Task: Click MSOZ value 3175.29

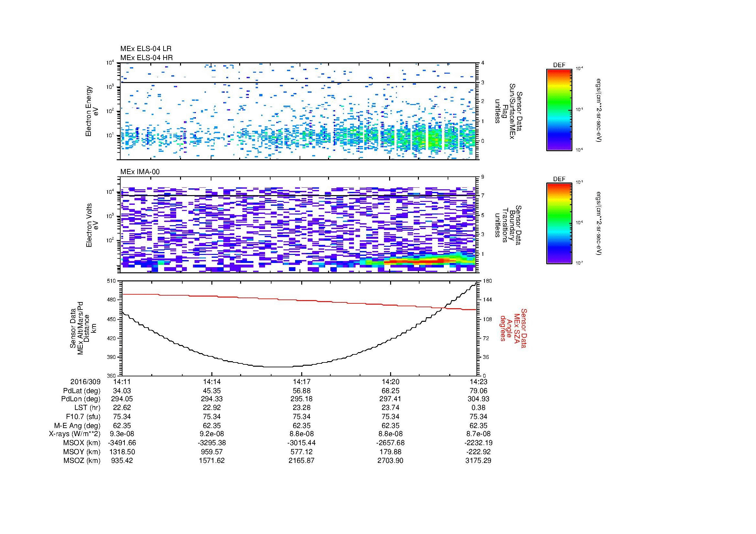Action: point(478,461)
